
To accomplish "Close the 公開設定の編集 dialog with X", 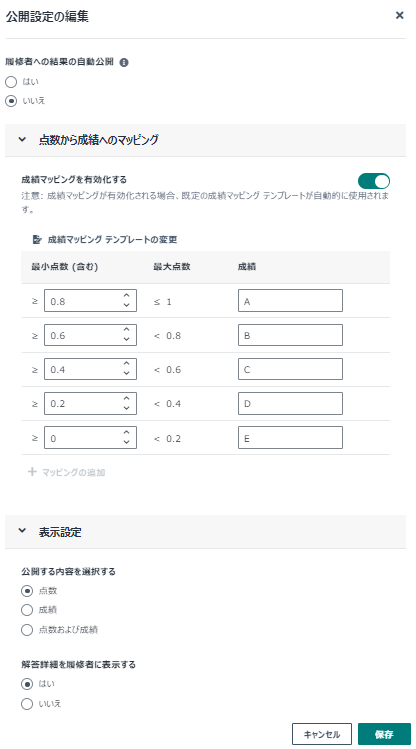I will pyautogui.click(x=399, y=16).
